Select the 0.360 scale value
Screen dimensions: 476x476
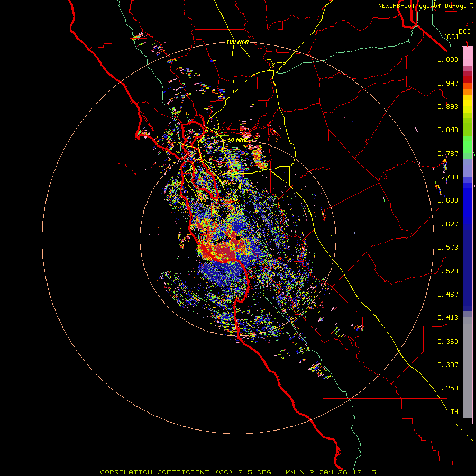(x=448, y=342)
